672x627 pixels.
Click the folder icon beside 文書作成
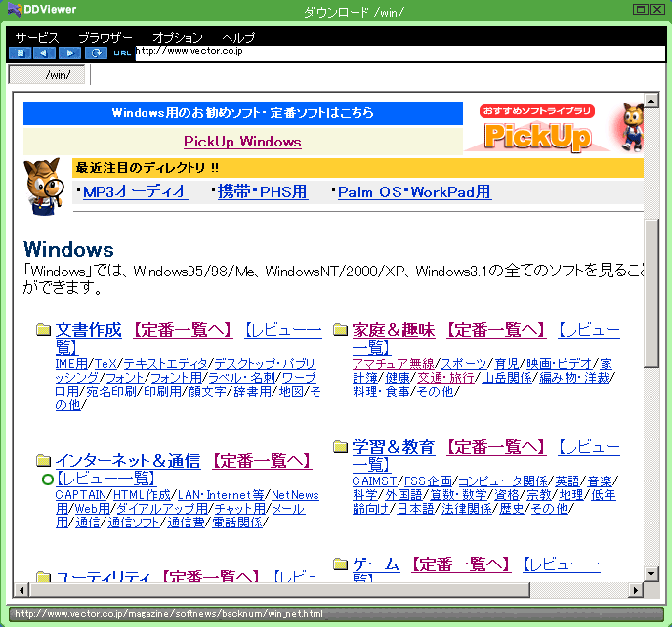43,329
